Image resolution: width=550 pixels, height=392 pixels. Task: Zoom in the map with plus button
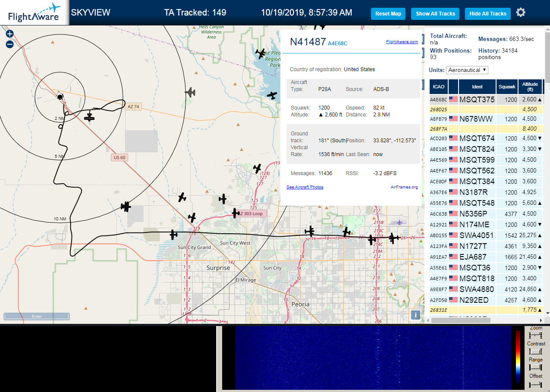[x=9, y=34]
